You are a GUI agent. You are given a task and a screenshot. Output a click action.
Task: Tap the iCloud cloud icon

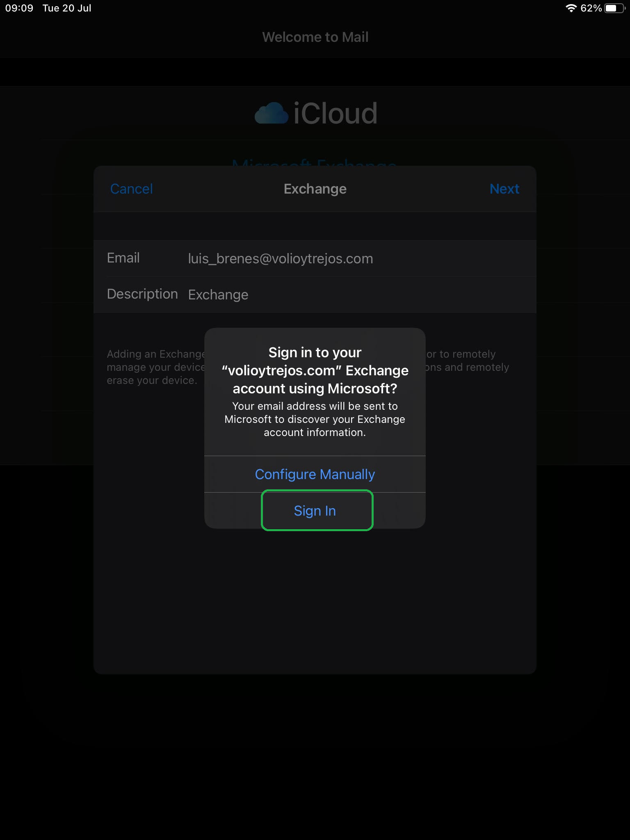coord(271,113)
